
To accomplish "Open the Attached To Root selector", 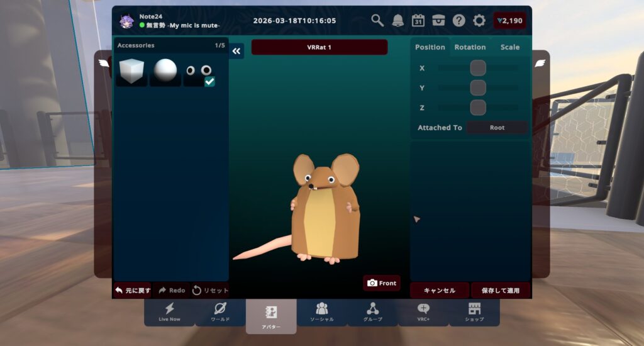I will tap(497, 128).
